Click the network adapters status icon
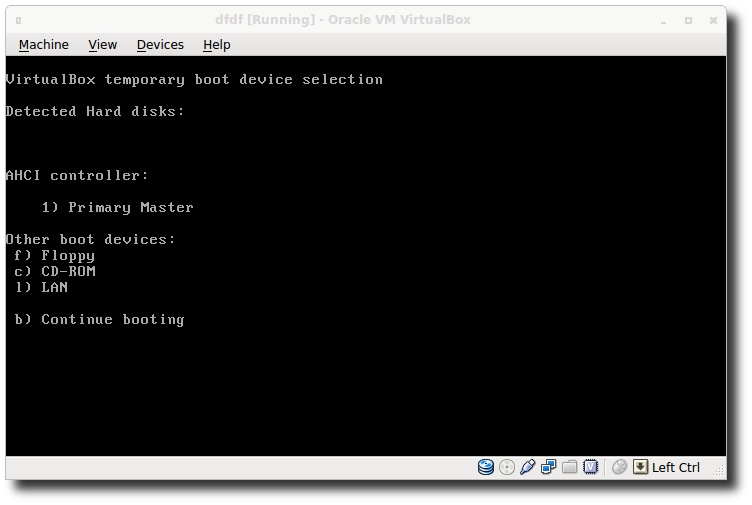 coord(549,467)
